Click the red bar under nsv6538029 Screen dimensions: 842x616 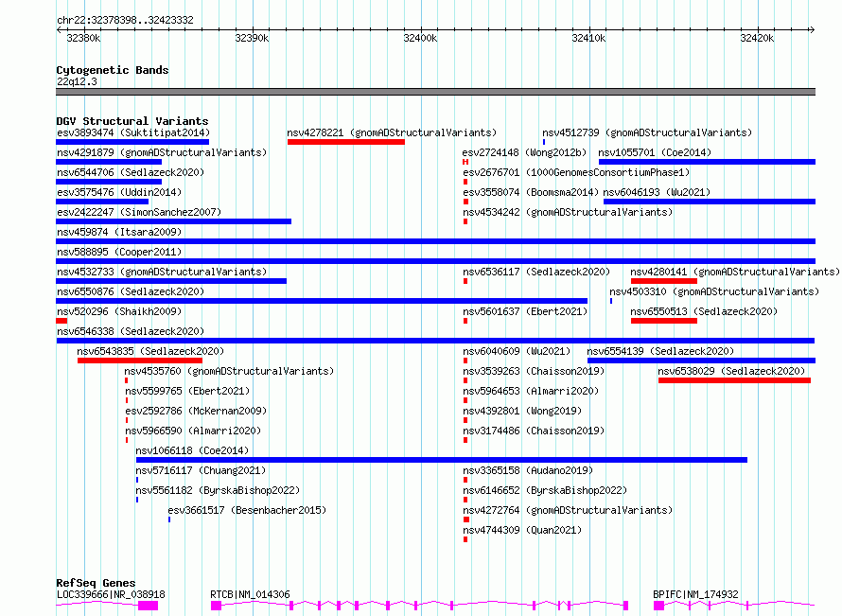[734, 380]
